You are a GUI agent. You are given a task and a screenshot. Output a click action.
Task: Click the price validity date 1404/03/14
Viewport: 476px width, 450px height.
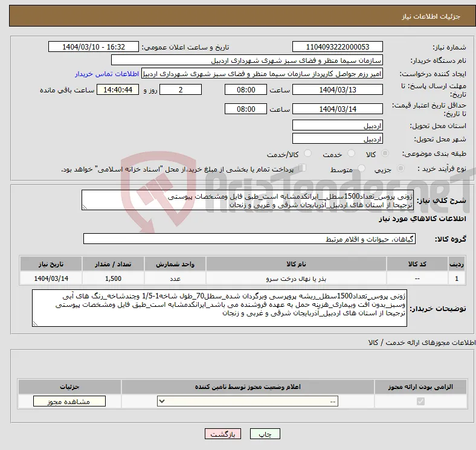point(337,109)
